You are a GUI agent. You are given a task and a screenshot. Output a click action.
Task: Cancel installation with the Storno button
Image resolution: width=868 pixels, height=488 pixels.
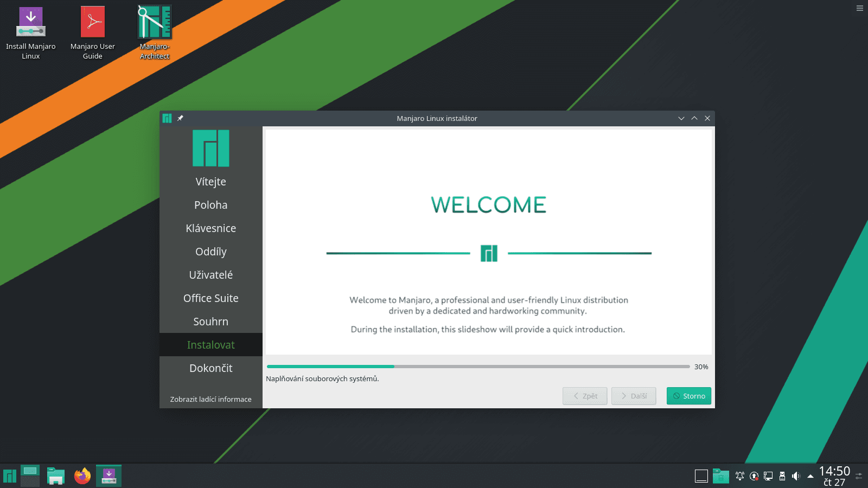coord(688,396)
